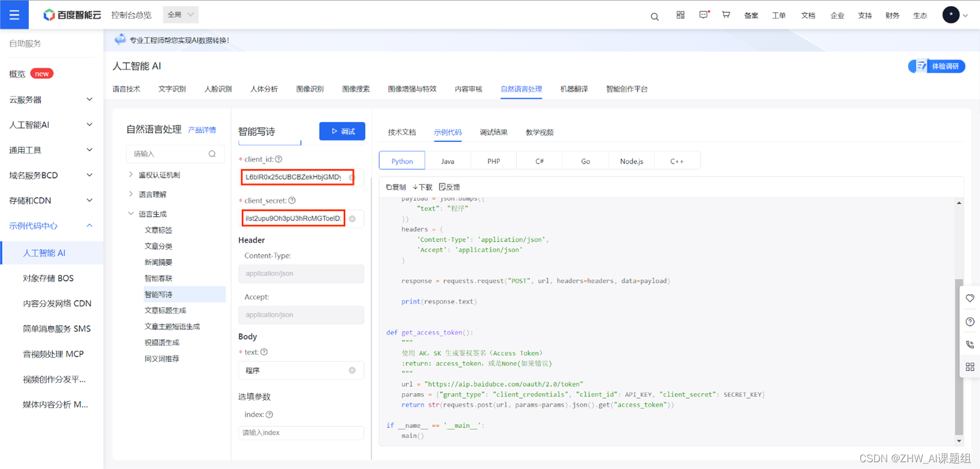Click the code panel vertical scrollbar
The width and height of the screenshot is (980, 469).
tap(958, 356)
